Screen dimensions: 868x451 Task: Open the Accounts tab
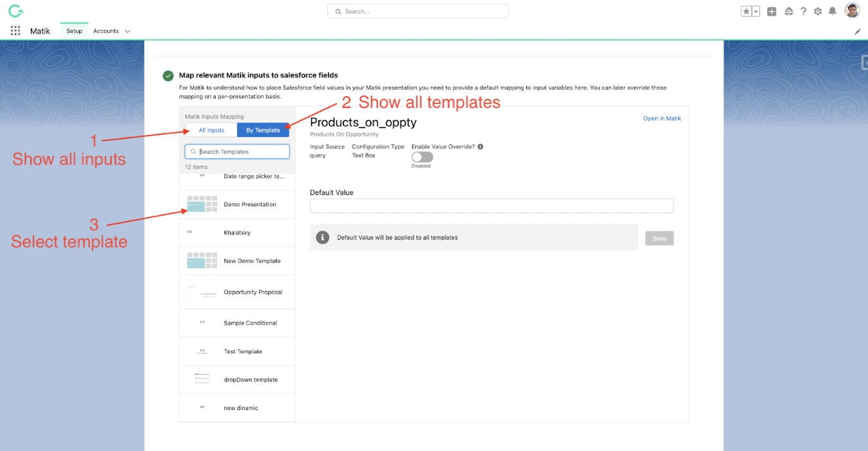[106, 31]
